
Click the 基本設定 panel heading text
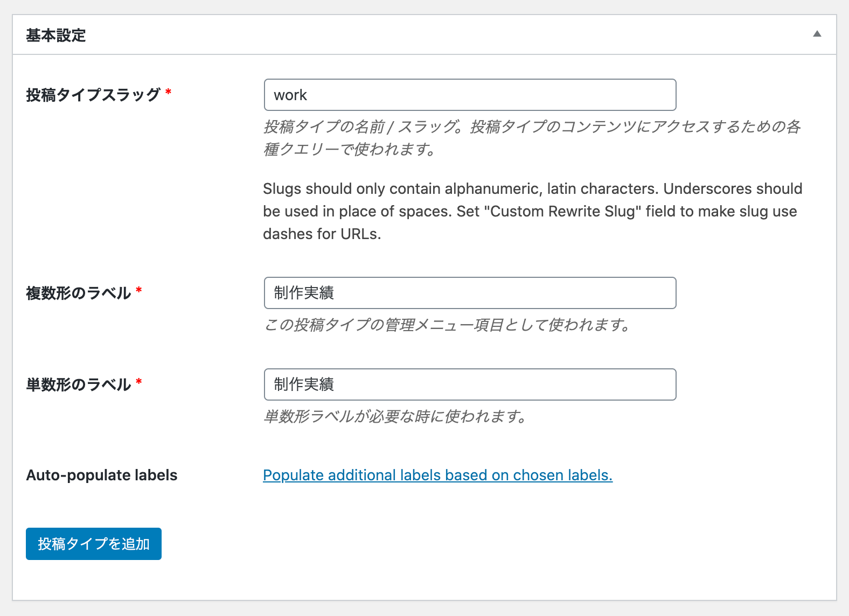pos(56,36)
